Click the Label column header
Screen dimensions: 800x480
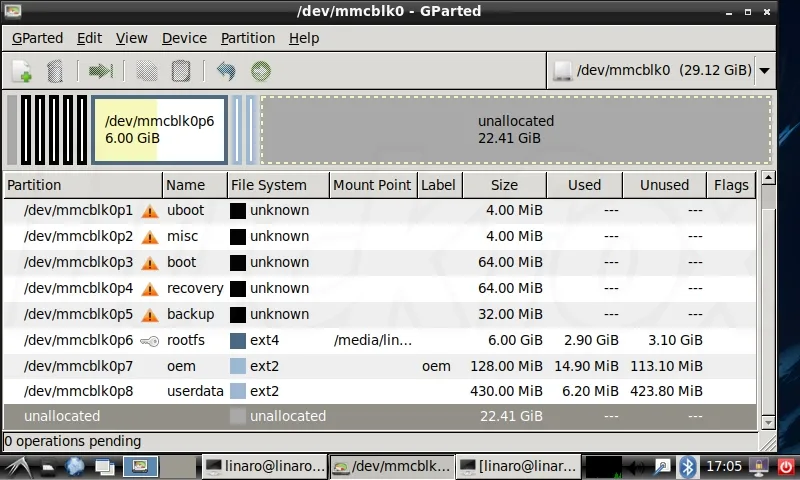[x=439, y=185]
